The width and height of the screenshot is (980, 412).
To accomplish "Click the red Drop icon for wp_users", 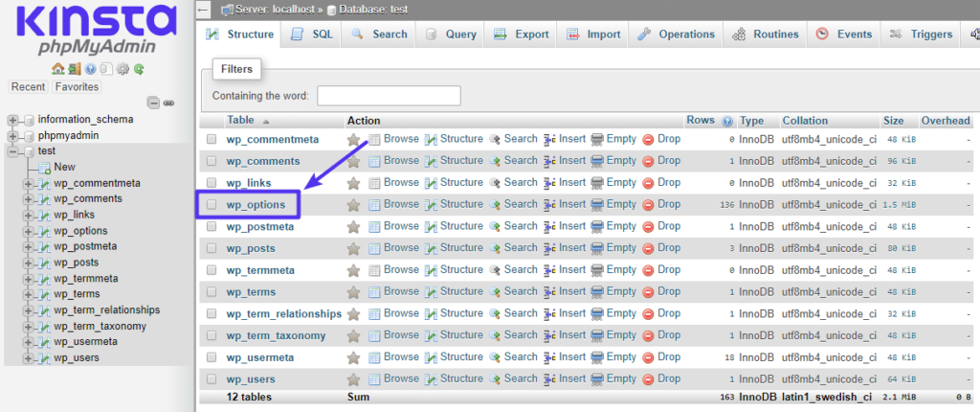I will pos(648,379).
